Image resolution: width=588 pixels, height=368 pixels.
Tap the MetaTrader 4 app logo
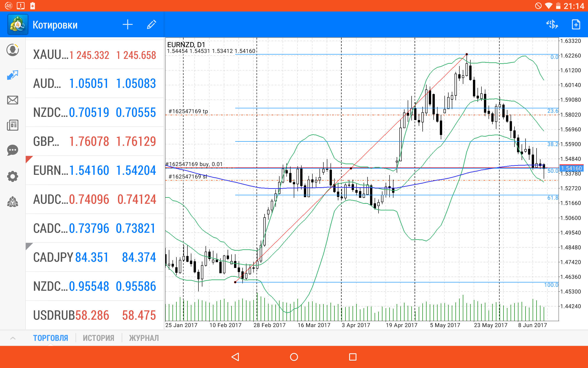coord(18,25)
